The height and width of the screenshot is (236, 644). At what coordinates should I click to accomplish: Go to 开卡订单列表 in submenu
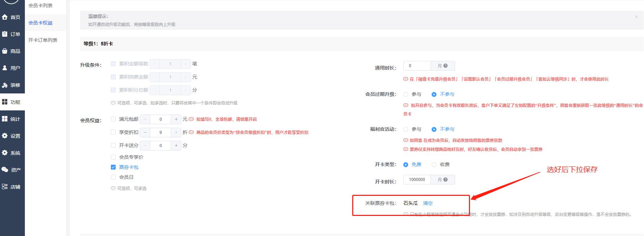(x=43, y=40)
